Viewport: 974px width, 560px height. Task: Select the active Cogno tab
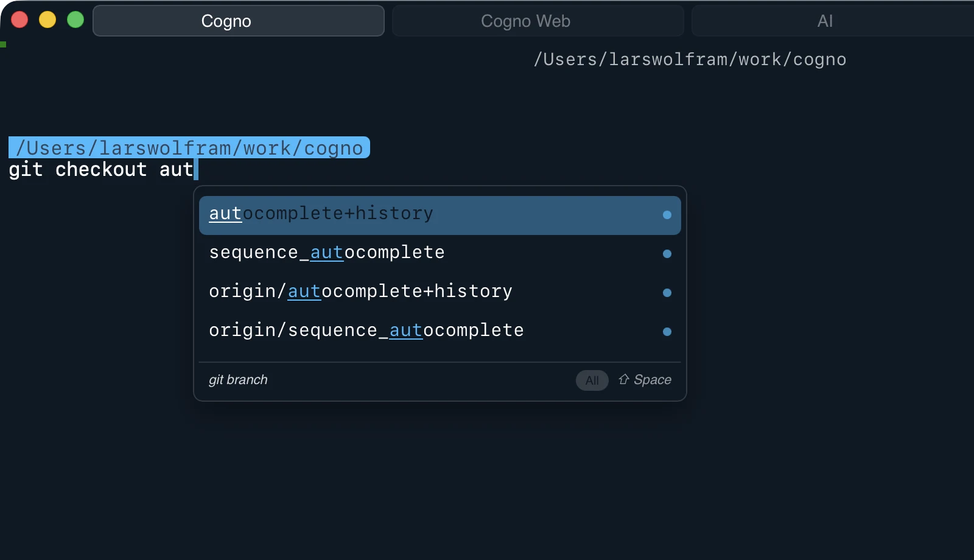[239, 20]
